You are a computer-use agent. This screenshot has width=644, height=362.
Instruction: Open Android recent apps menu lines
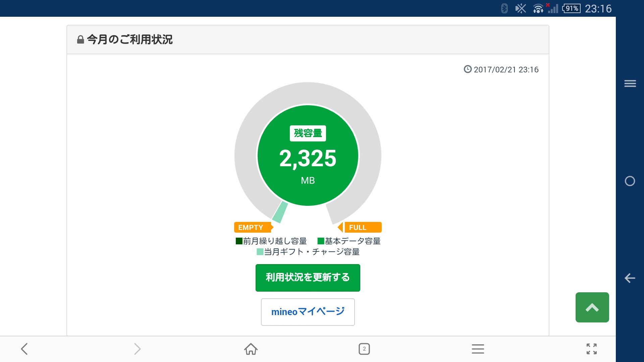[630, 83]
